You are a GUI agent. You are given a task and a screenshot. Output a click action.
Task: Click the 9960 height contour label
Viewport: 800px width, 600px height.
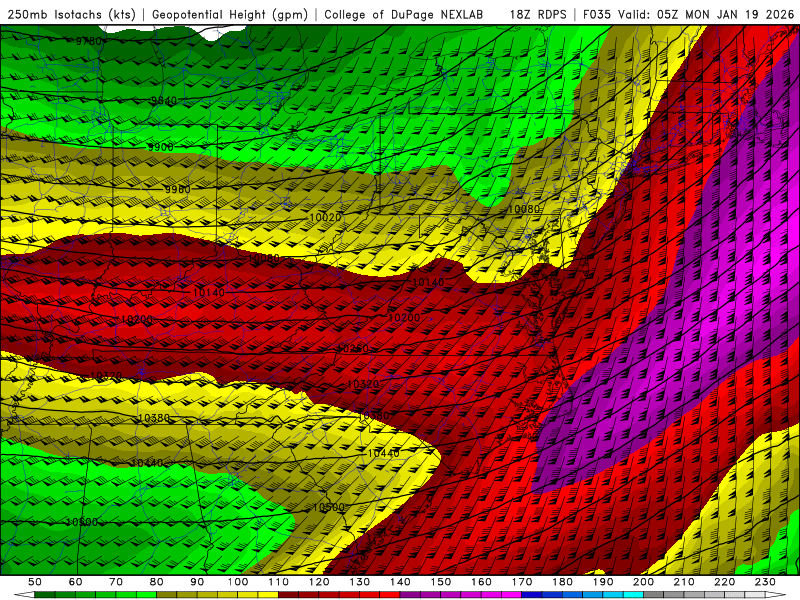(177, 190)
